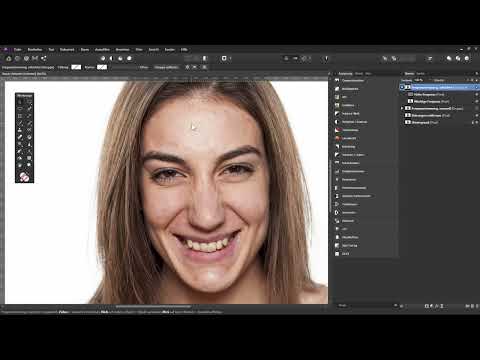Click the Split Toning adjustment icon
Image resolution: width=480 pixels, height=360 pixels.
(x=337, y=245)
